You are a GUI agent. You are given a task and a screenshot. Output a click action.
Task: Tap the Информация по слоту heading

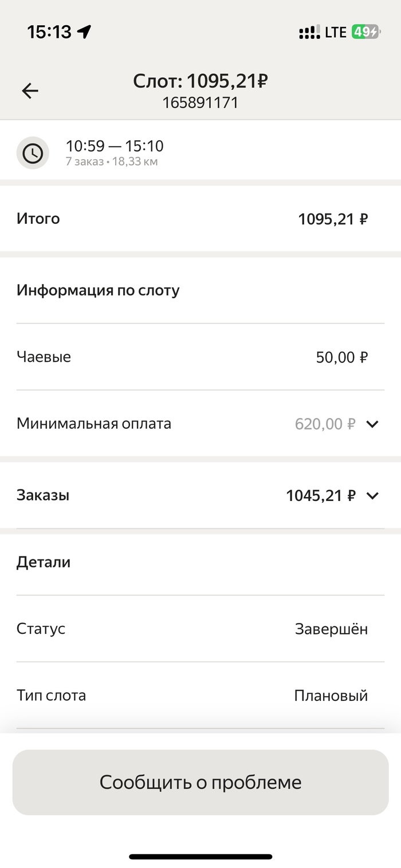pyautogui.click(x=98, y=290)
